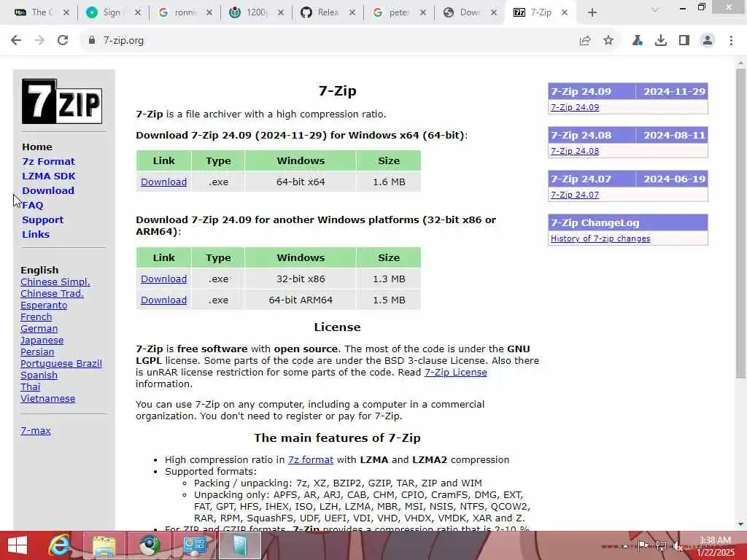Close the GitHub Releases tab
747x560 pixels.
pos(352,13)
